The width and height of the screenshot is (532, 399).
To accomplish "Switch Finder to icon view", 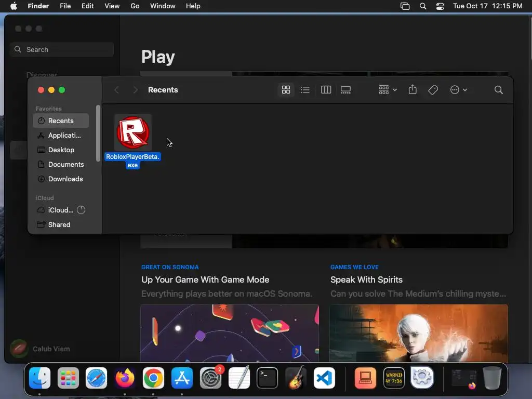I will pyautogui.click(x=286, y=89).
